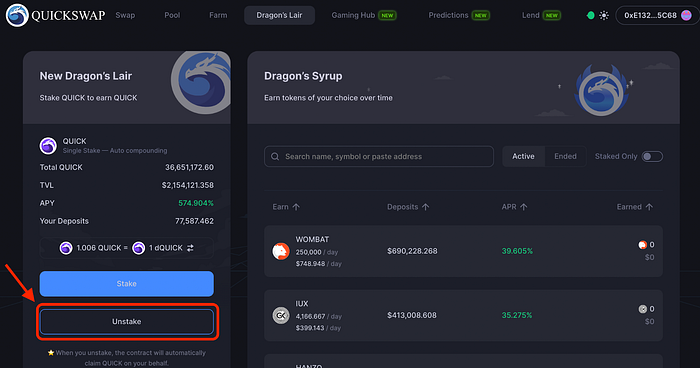The width and height of the screenshot is (700, 368).
Task: Sort pools by the APR column
Action: (514, 207)
